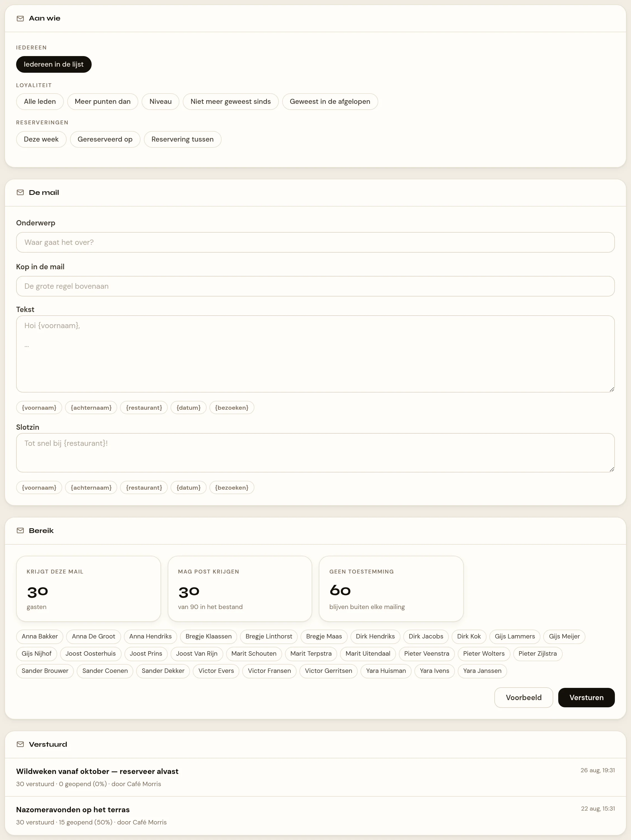Toggle the Iedereen in de lijst chip
The height and width of the screenshot is (840, 631).
54,64
